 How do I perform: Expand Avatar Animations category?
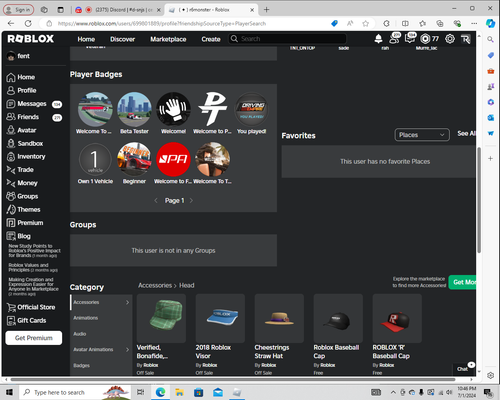click(101, 350)
